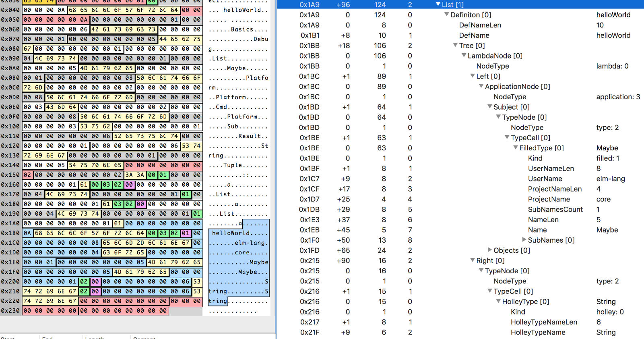Collapse the Definiton [0] node arrow
The width and height of the screenshot is (644, 339).
click(446, 15)
